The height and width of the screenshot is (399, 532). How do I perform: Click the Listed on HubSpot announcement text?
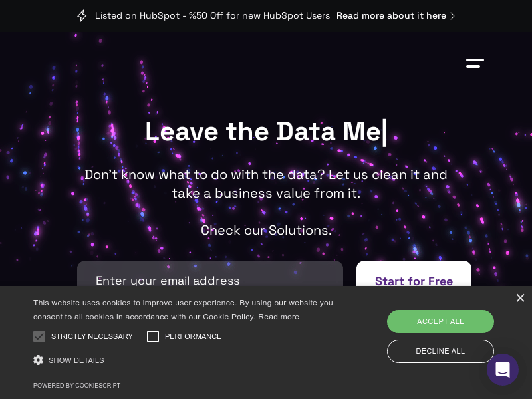212,15
